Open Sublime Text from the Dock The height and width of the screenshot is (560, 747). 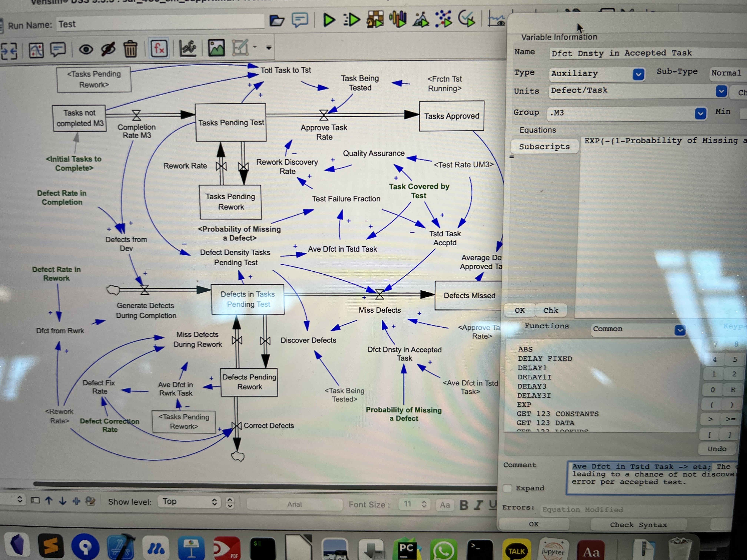pyautogui.click(x=51, y=546)
